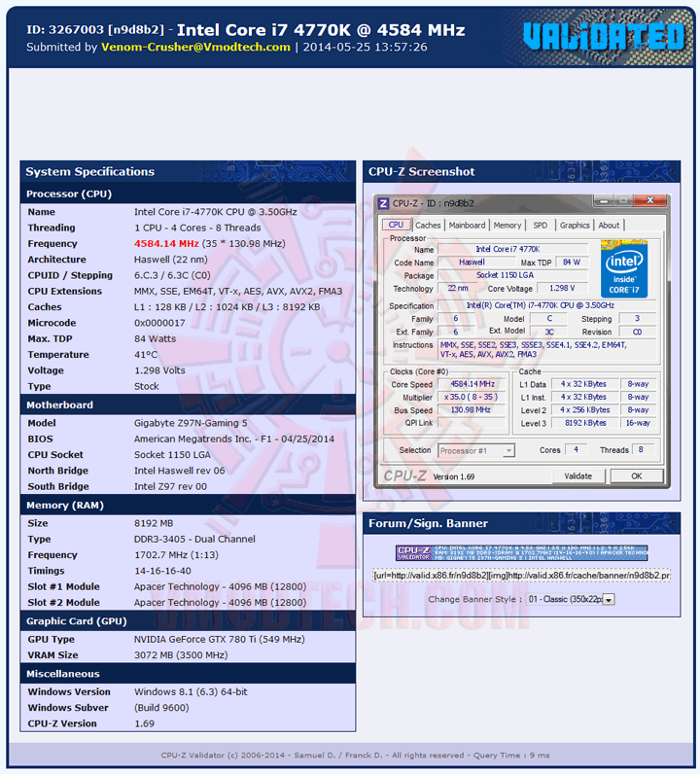Close the CPU-Z window
This screenshot has width=700, height=774.
tap(650, 200)
